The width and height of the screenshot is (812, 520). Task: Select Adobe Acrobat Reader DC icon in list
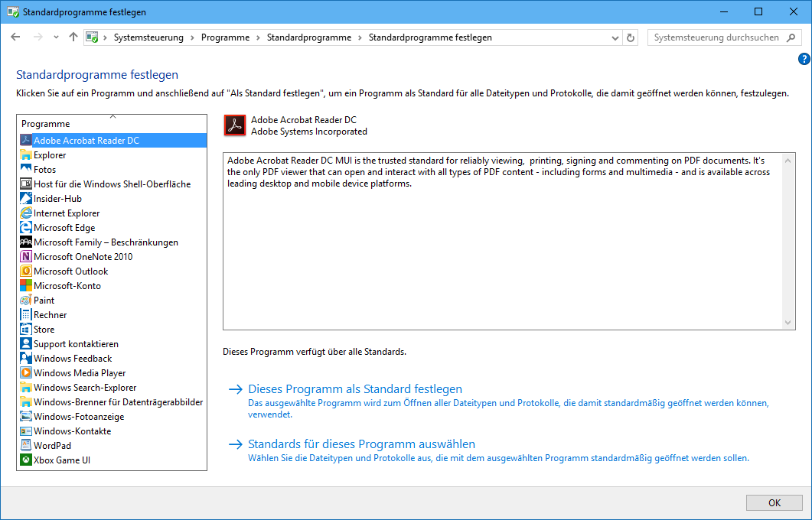[26, 140]
